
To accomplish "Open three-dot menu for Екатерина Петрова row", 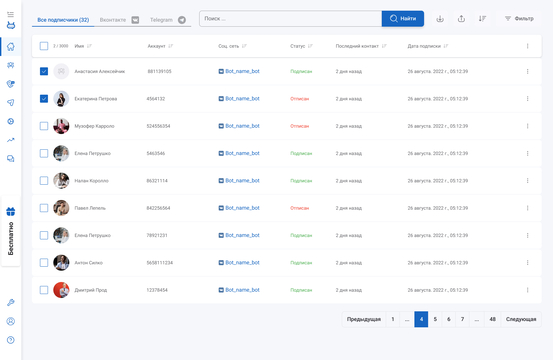I will [x=527, y=99].
